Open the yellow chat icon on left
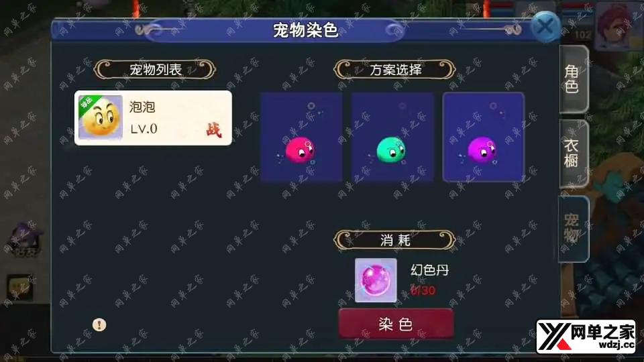This screenshot has width=644, height=362. [x=19, y=288]
